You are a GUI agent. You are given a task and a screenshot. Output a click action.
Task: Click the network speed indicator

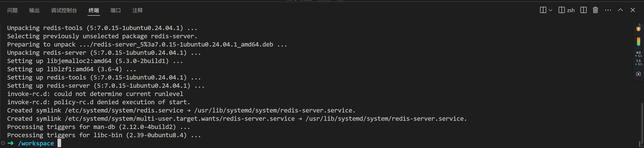(x=639, y=58)
